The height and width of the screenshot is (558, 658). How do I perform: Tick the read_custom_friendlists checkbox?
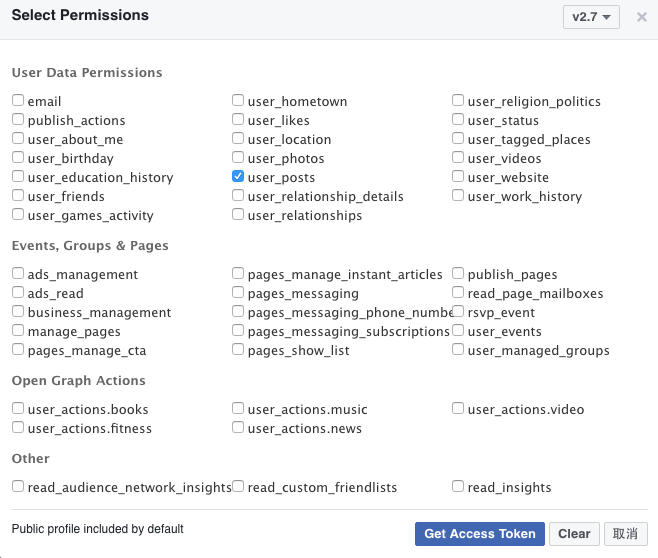(x=238, y=487)
